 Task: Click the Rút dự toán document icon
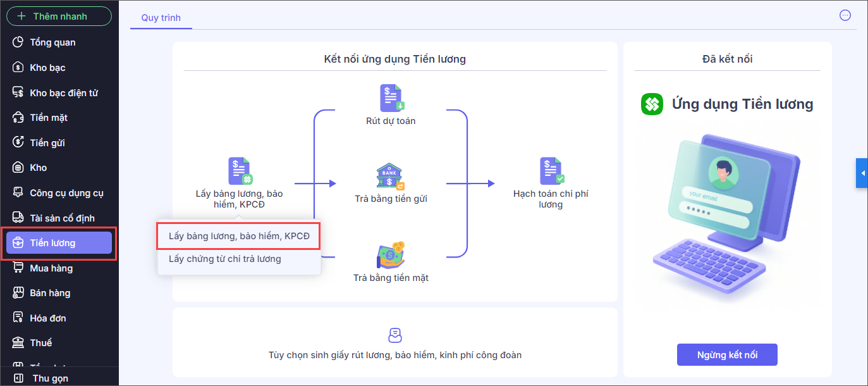[x=391, y=98]
